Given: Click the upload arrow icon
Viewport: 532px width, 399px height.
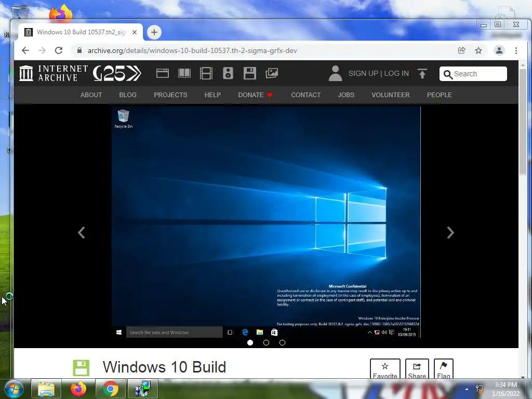Looking at the screenshot, I should 422,74.
